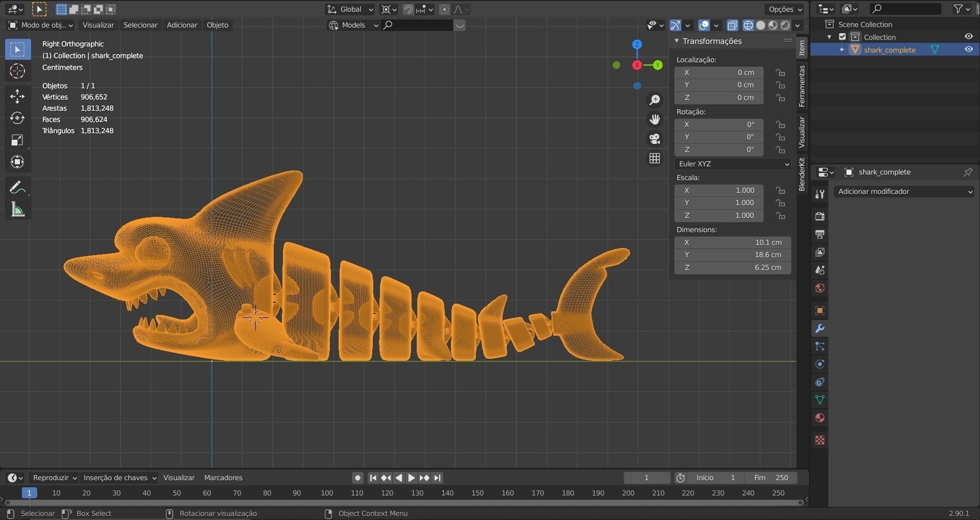Image resolution: width=980 pixels, height=520 pixels.
Task: Select the Move tool
Action: pyautogui.click(x=17, y=96)
